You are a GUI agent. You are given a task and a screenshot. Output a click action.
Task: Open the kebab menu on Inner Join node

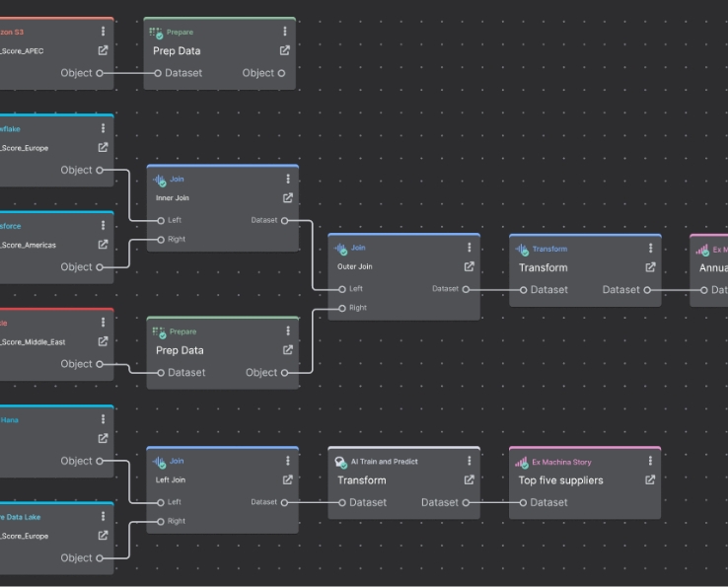coord(288,180)
